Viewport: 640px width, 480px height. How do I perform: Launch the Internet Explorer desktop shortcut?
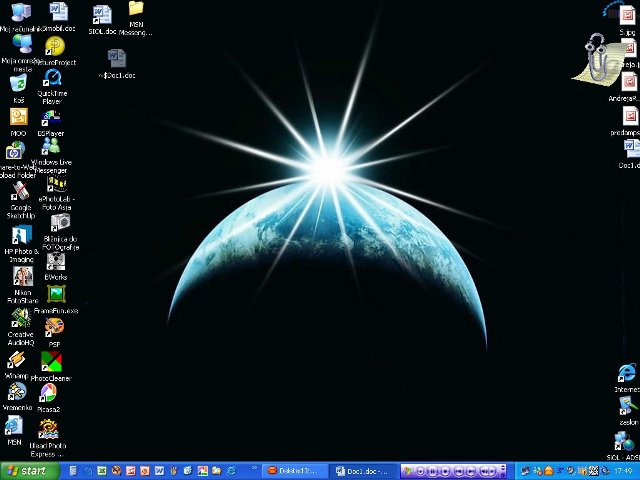(627, 373)
